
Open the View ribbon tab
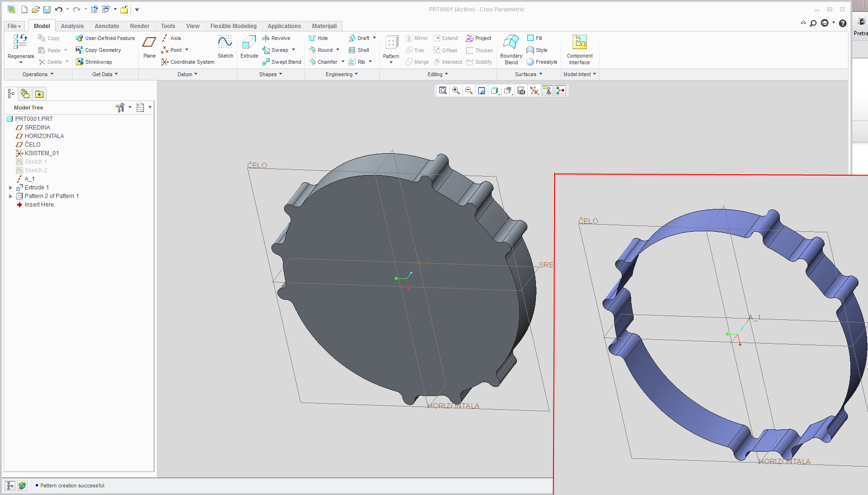pos(192,26)
